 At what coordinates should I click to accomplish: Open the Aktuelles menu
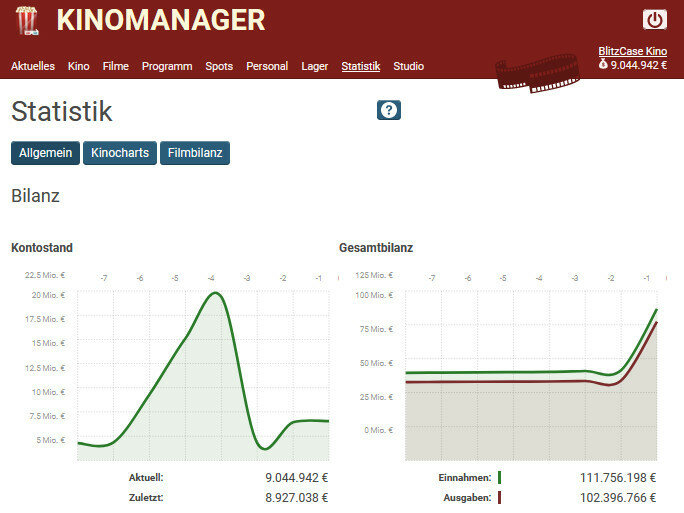point(33,66)
